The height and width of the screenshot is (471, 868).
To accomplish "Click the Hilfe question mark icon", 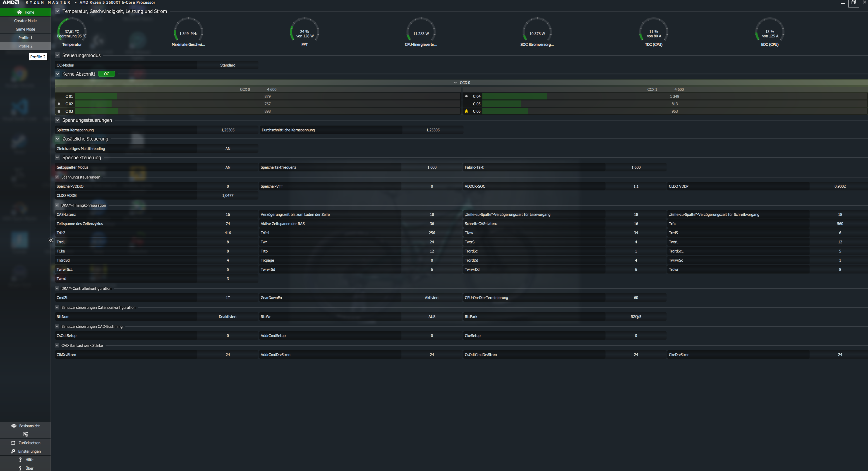I will pos(20,460).
